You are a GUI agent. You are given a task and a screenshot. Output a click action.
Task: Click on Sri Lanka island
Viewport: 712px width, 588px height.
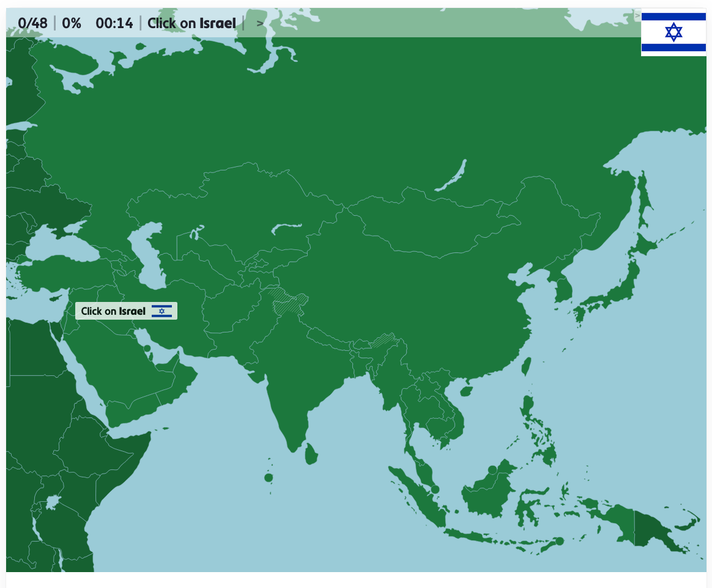click(x=311, y=454)
